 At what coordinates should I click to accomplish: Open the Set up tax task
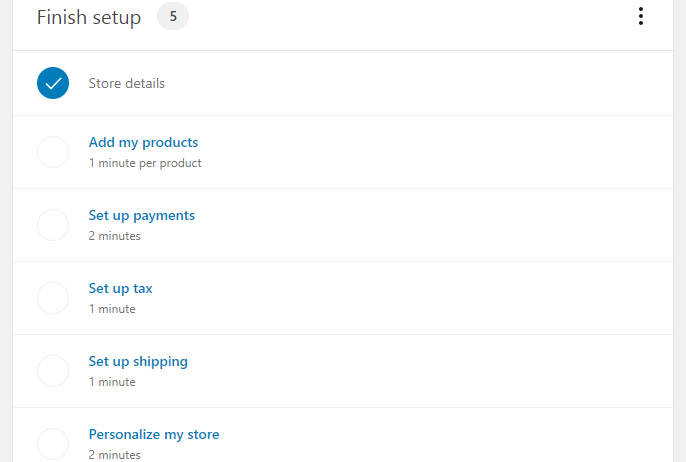[121, 289]
